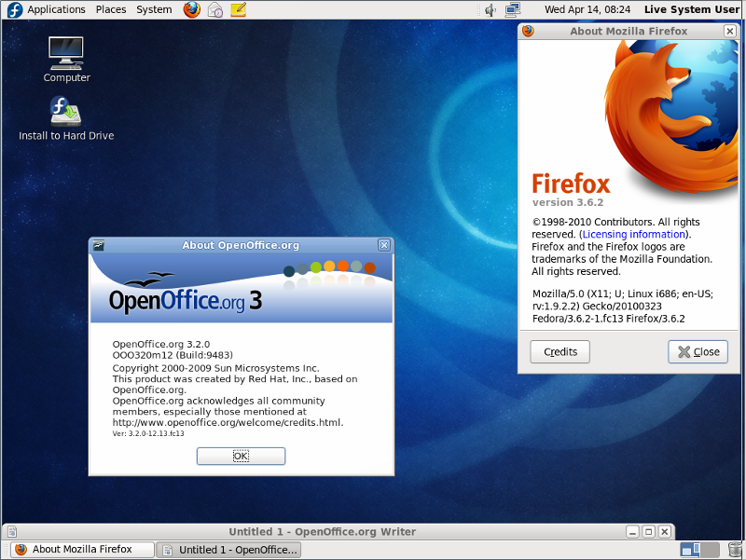Open the sticky notes panel launcher
Viewport: 746px width, 560px height.
[x=239, y=9]
